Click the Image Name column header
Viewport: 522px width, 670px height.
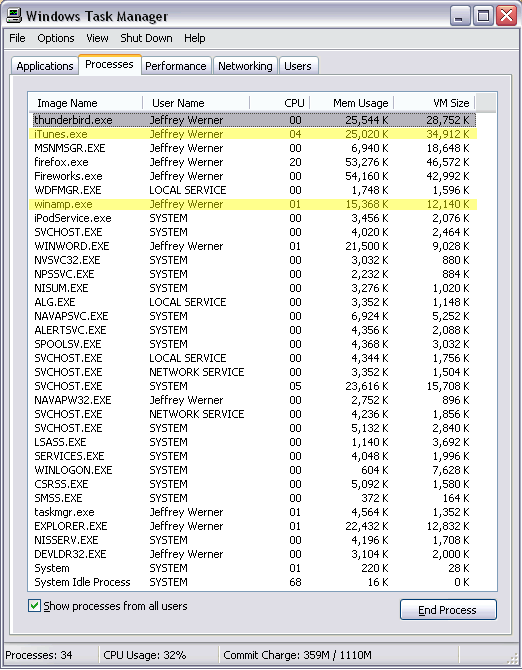tap(85, 103)
